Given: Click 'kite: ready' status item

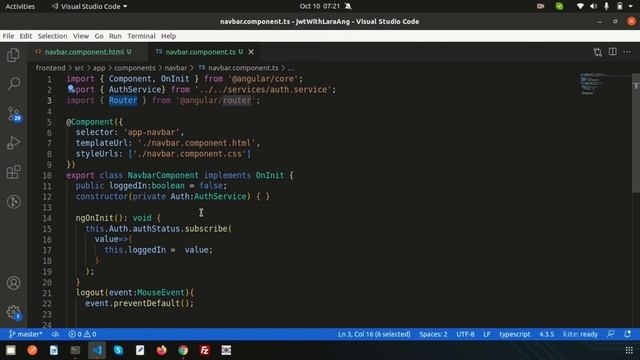Looking at the screenshot, I should tap(580, 334).
